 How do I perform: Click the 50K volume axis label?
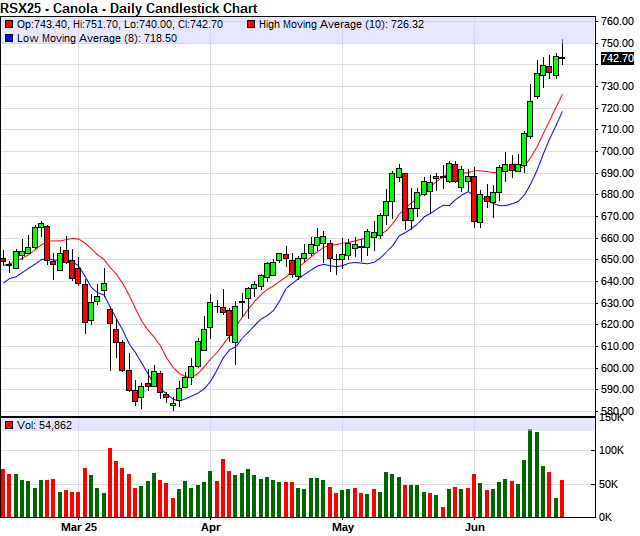pyautogui.click(x=611, y=484)
